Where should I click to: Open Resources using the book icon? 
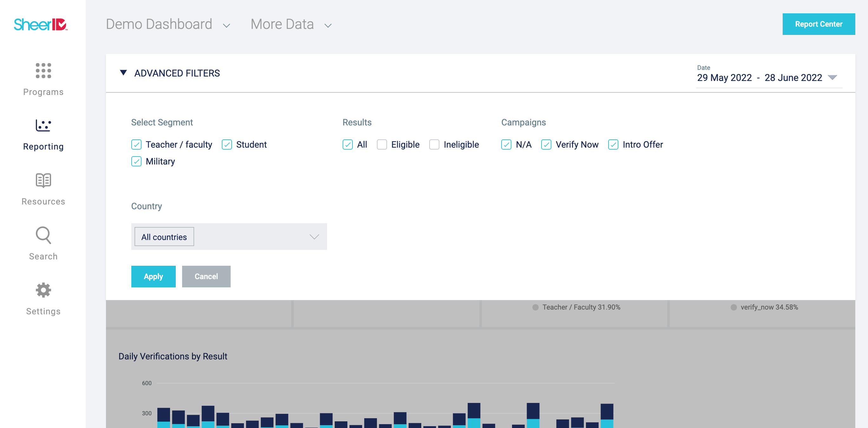click(x=43, y=181)
